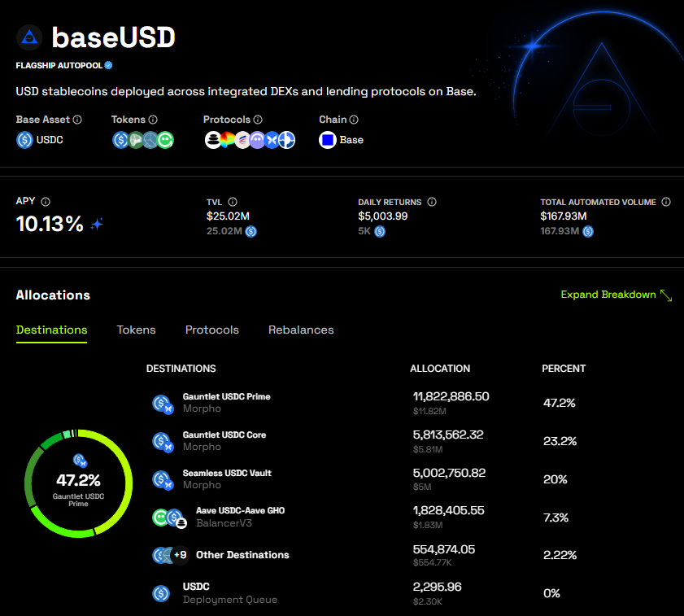Click the $167.93M automated volume value
Image resolution: width=684 pixels, height=616 pixels.
click(x=564, y=216)
